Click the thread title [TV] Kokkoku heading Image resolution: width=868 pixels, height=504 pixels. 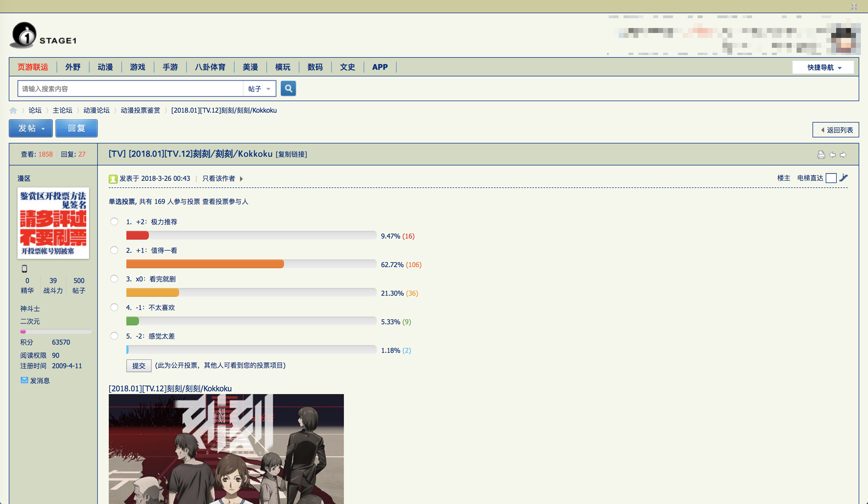click(190, 154)
